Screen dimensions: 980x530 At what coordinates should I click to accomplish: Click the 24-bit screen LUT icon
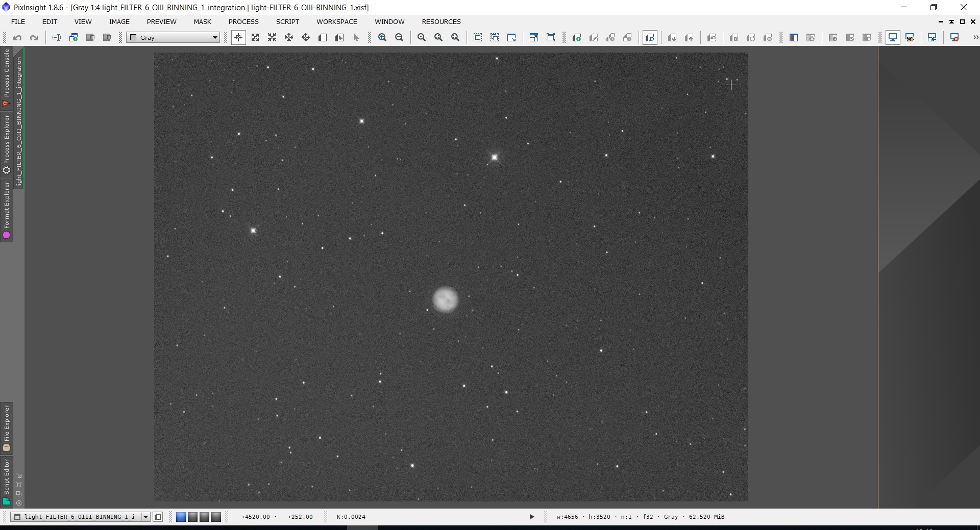tap(910, 38)
